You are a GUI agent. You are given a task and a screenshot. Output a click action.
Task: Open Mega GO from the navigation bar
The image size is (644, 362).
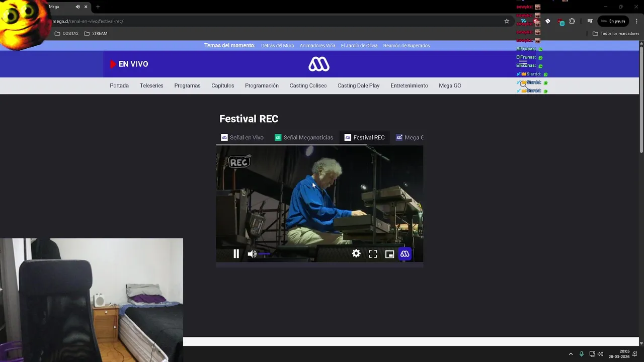click(x=450, y=85)
